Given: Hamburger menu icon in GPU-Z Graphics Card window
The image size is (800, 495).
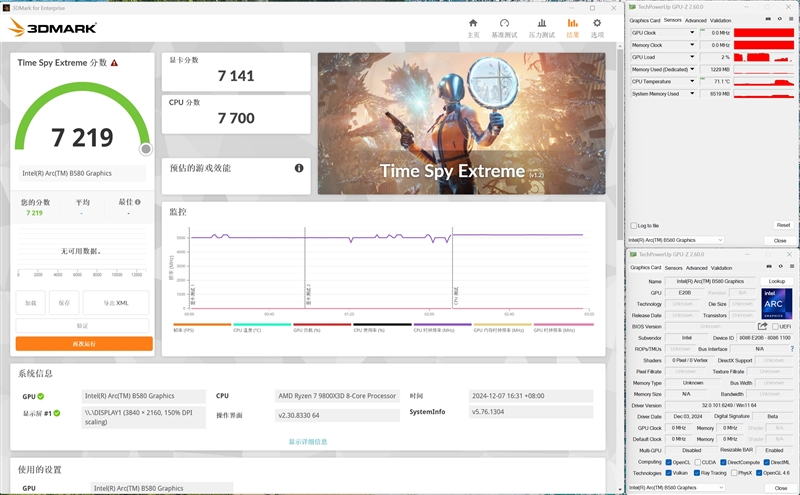Looking at the screenshot, I should point(791,266).
